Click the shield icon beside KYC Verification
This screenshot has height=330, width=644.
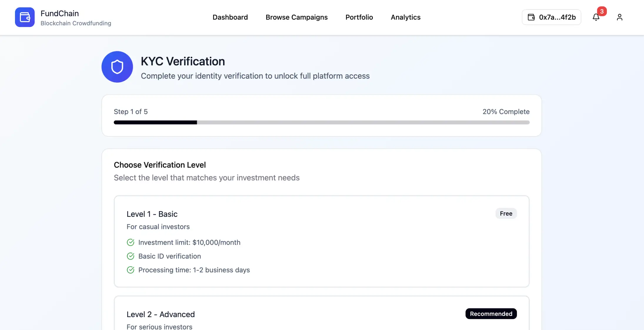117,67
